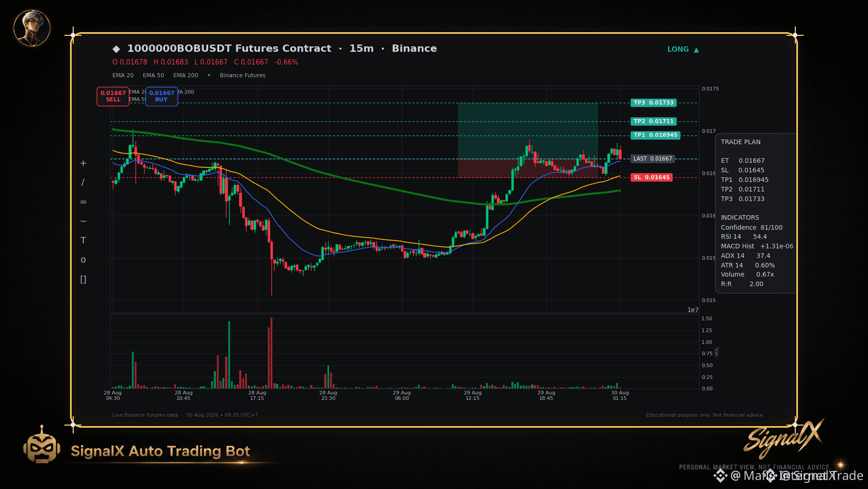Click the 0.0175 price axis label
This screenshot has height=489, width=868.
pyautogui.click(x=710, y=89)
